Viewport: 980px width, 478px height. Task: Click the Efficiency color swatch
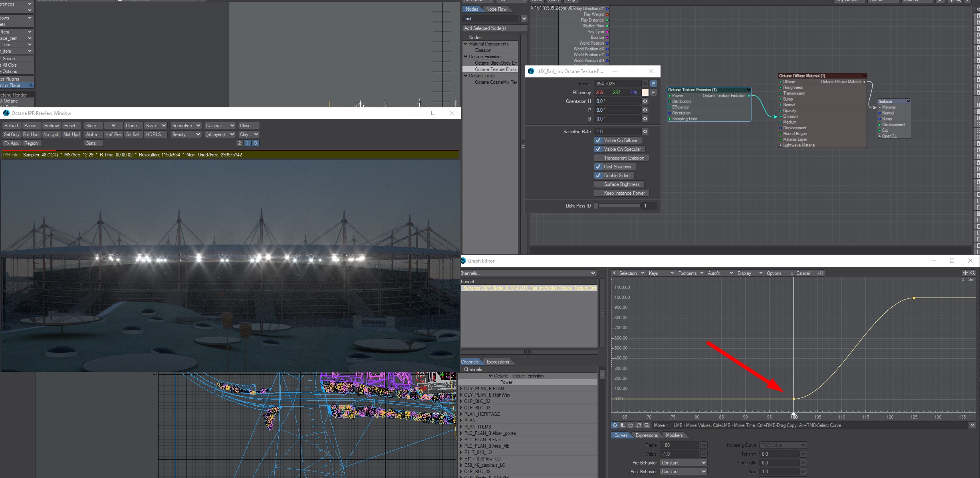tap(645, 93)
